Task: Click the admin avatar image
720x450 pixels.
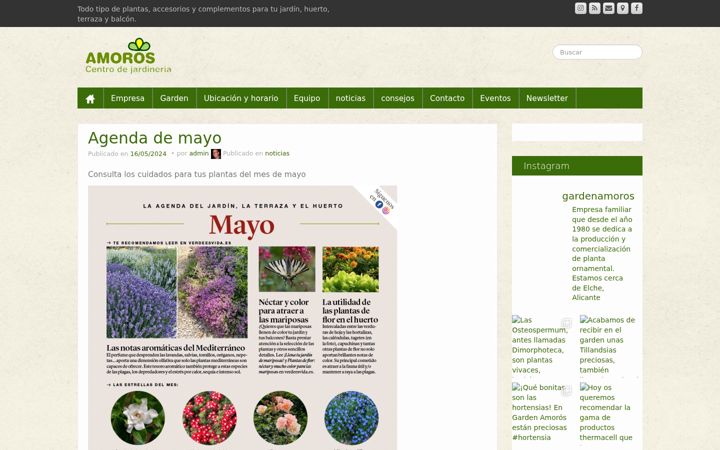Action: click(x=216, y=154)
